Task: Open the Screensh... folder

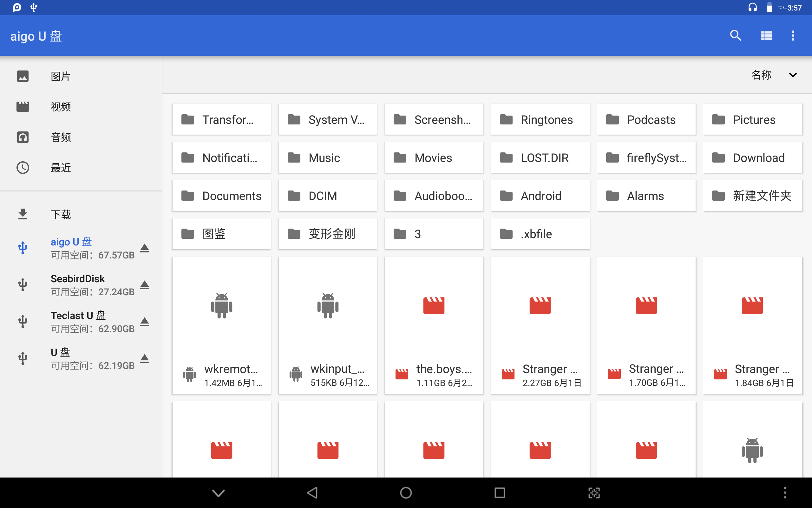Action: pos(434,120)
